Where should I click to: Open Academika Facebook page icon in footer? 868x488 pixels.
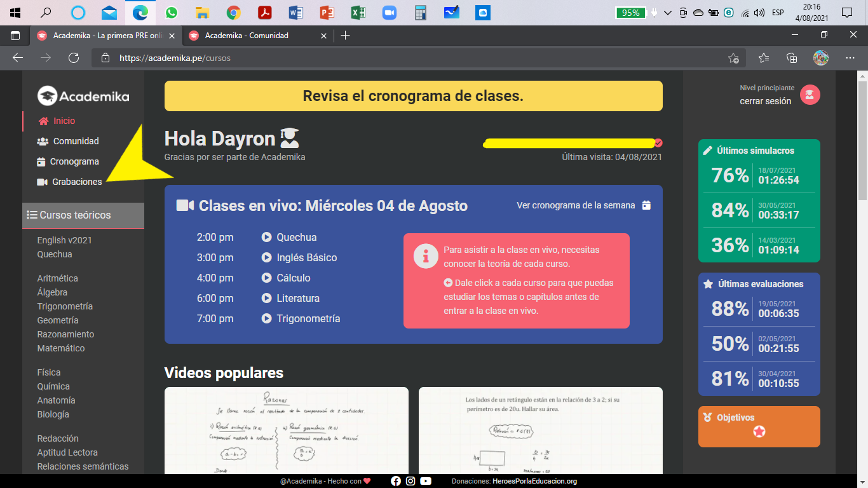coord(396,481)
